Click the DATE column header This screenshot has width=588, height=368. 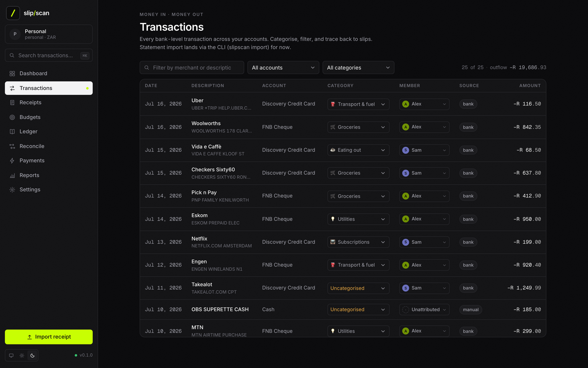click(151, 86)
